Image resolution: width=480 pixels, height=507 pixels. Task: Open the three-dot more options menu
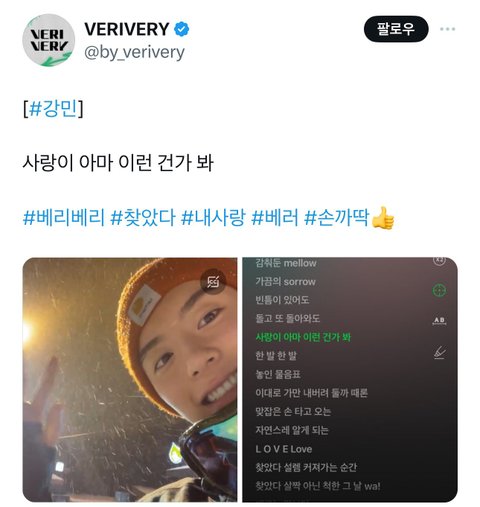click(447, 29)
